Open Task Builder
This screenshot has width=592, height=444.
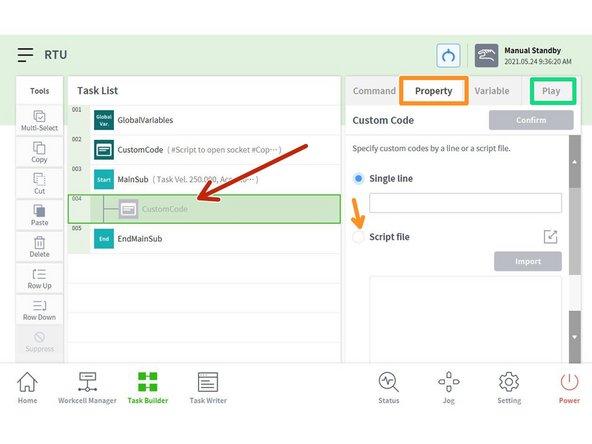pyautogui.click(x=148, y=388)
